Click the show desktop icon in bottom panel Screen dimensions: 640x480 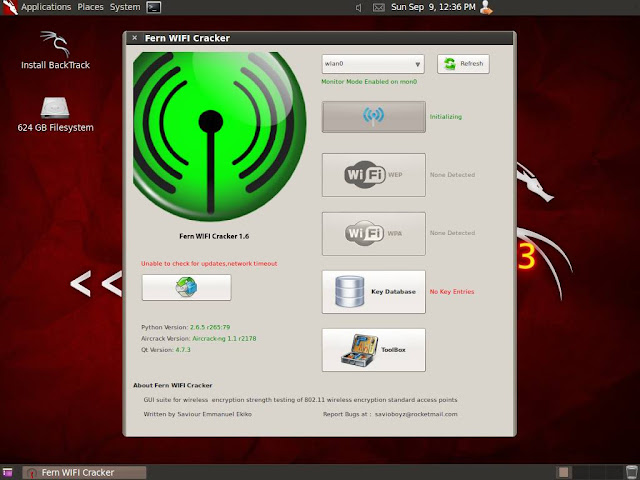(7, 473)
